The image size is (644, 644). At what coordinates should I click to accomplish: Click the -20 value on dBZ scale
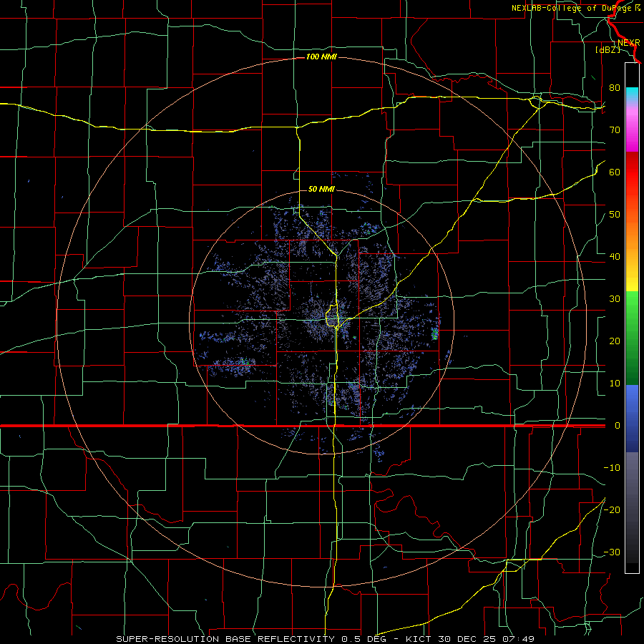coord(612,510)
